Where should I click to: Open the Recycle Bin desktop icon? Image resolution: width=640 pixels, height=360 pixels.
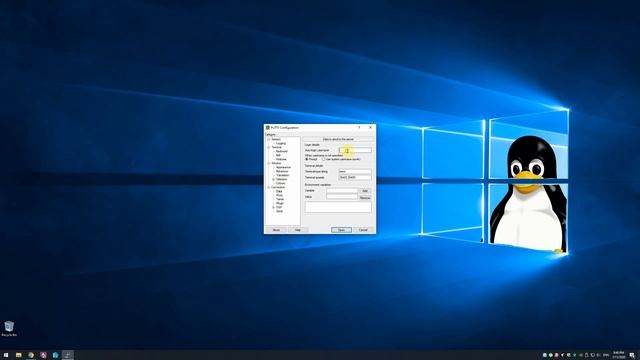coord(9,329)
